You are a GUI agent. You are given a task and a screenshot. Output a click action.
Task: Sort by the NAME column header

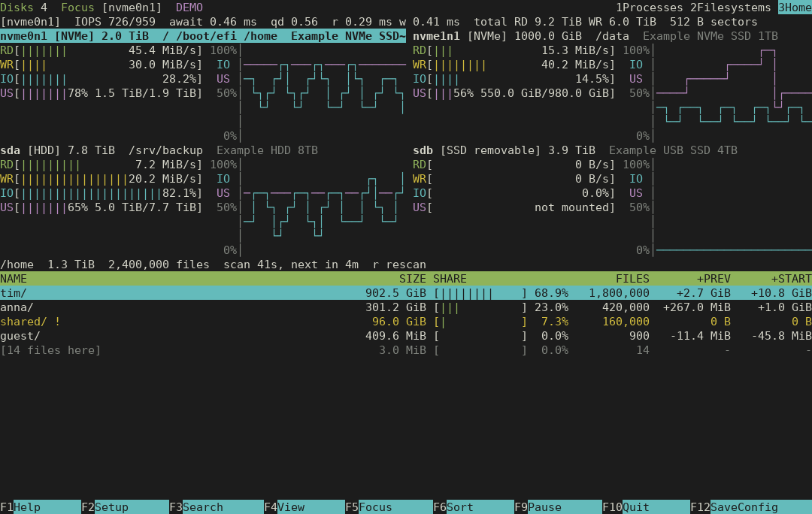tap(14, 279)
